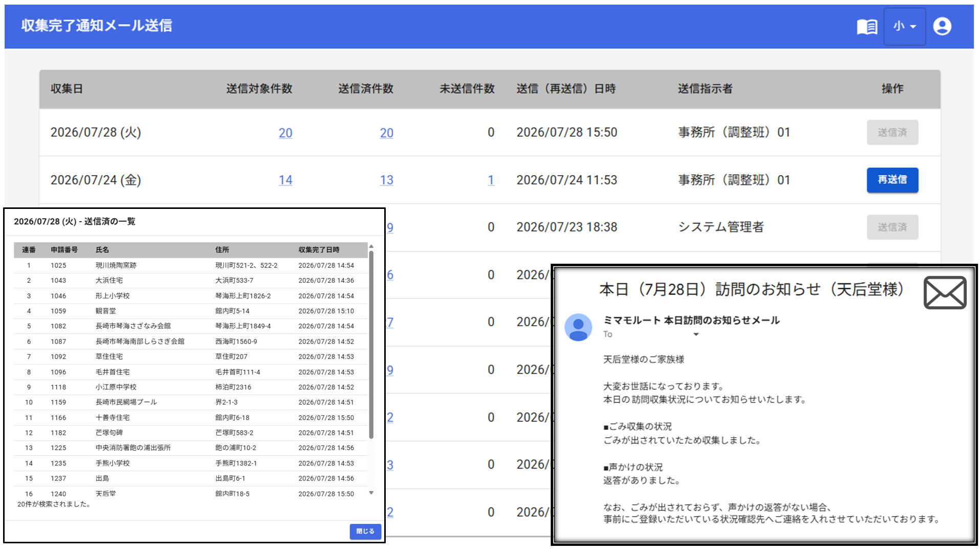Screen dimensions: 980x551
Task: Close the sent list dialog with 閉じる
Action: point(365,531)
